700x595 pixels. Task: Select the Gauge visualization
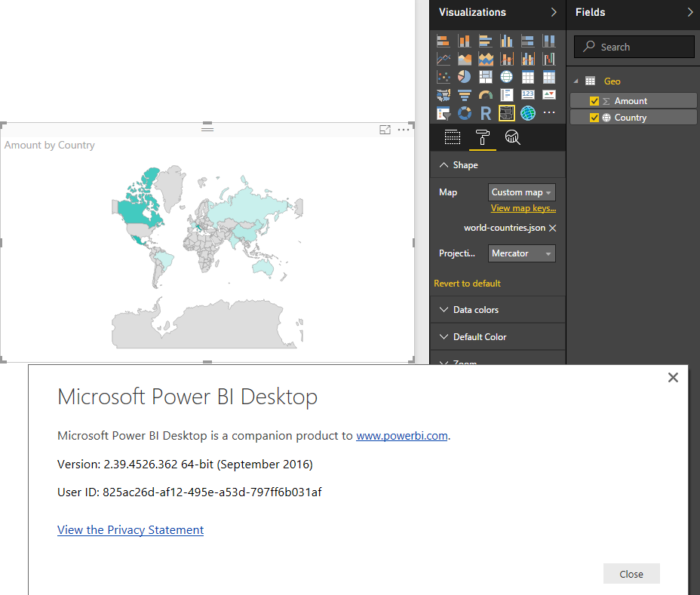tap(485, 95)
